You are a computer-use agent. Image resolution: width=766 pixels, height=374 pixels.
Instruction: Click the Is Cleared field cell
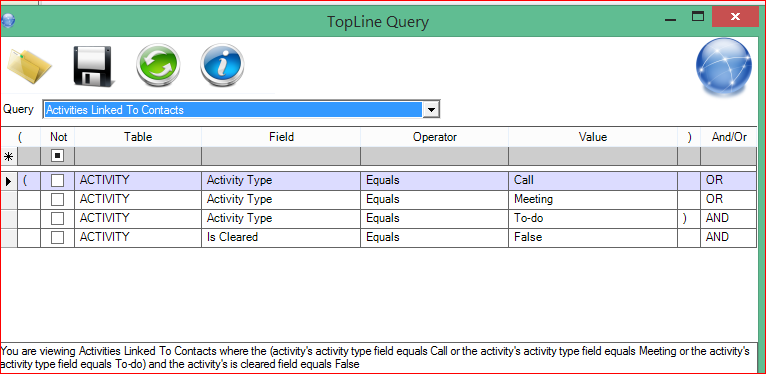tap(281, 237)
